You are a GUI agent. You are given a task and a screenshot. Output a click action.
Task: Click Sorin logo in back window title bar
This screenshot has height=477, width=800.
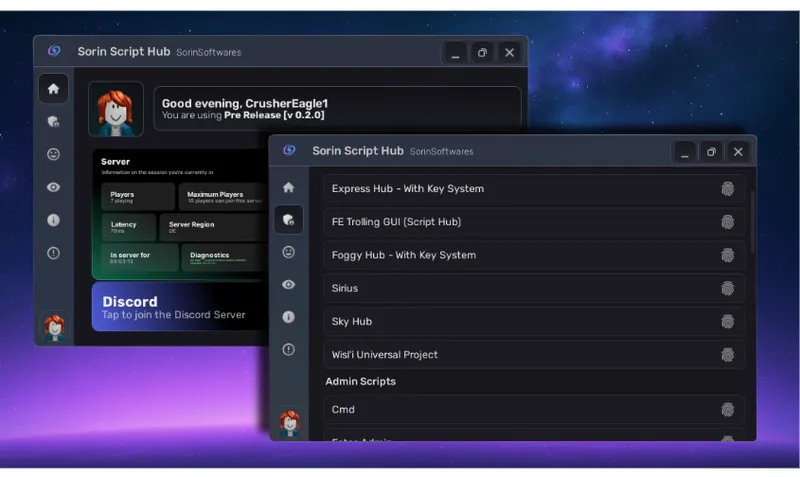54,51
